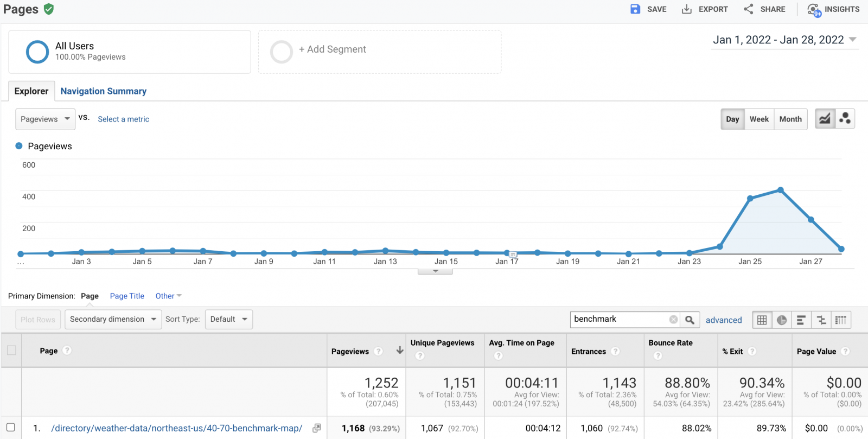Viewport: 868px width, 439px height.
Task: Tick the select-all checkbox in table header
Action: [x=11, y=351]
